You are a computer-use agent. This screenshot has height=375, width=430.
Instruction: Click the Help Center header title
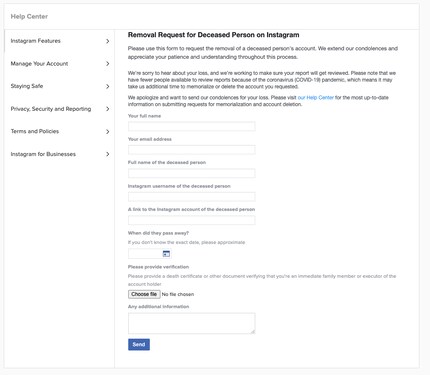point(29,16)
